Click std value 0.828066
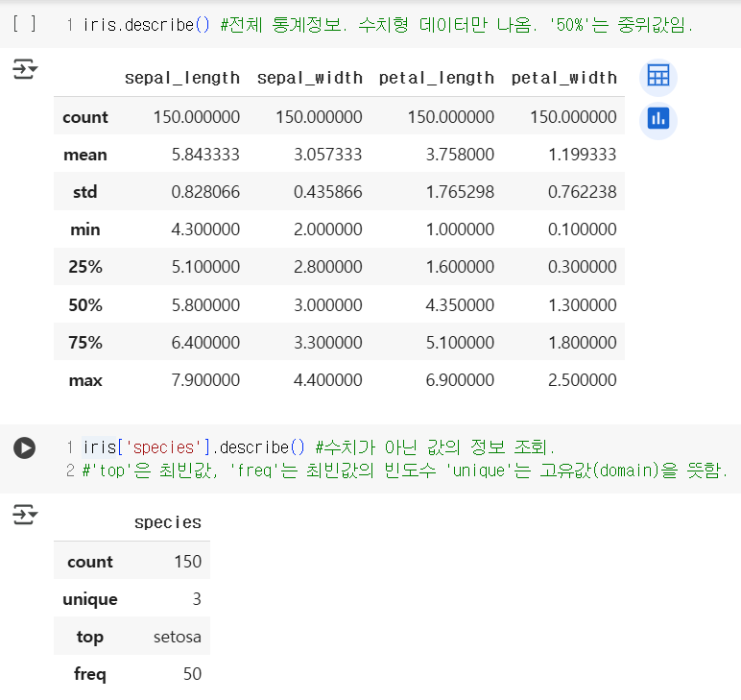This screenshot has height=700, width=741. (205, 192)
